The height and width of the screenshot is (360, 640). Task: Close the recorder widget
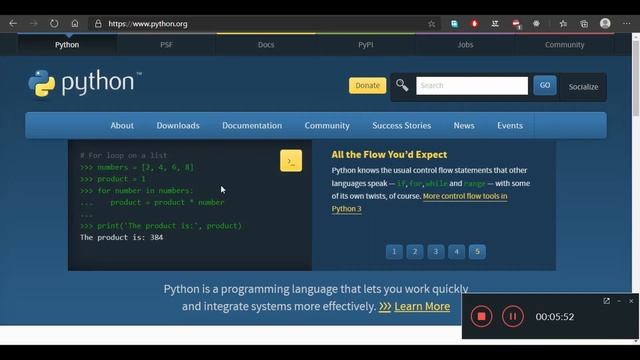pyautogui.click(x=631, y=301)
